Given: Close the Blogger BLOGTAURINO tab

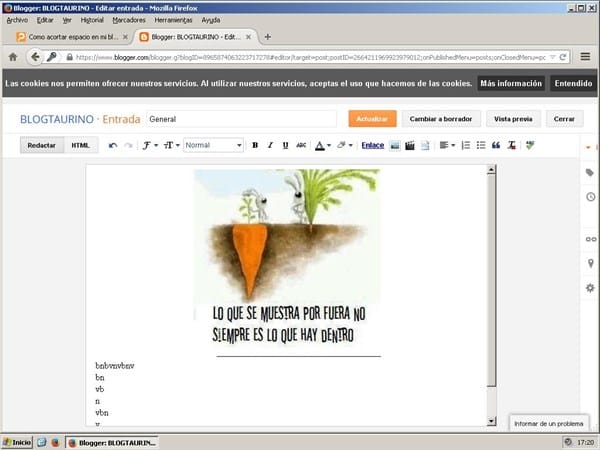Looking at the screenshot, I should click(248, 37).
